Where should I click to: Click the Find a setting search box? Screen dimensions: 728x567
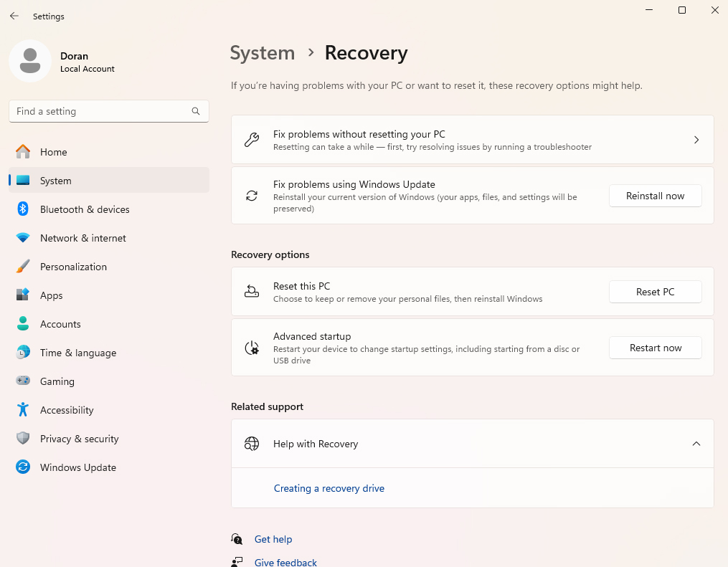(109, 111)
